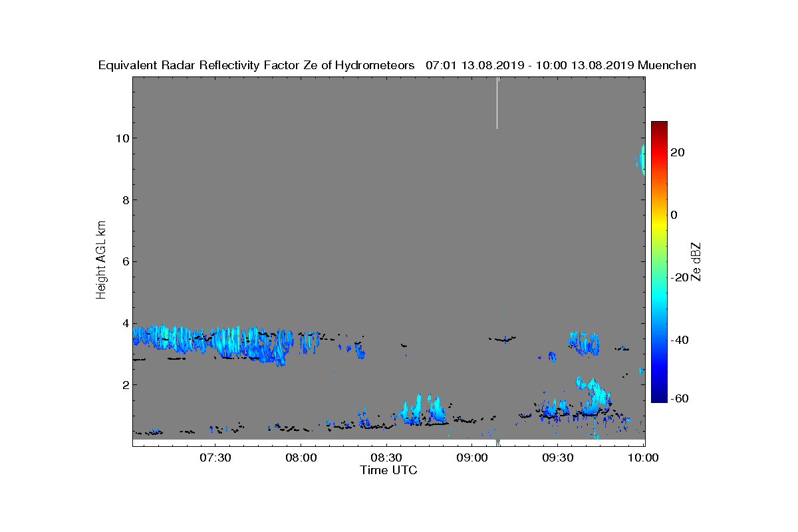Viewport: 798px width, 532px height.
Task: Click the dark blue bottom of colorbar
Action: tap(659, 397)
